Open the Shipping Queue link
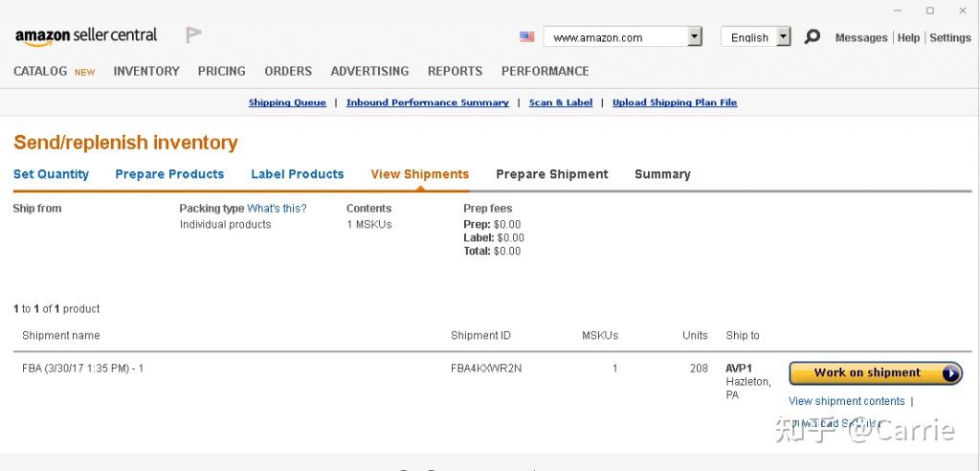This screenshot has width=980, height=471. pyautogui.click(x=287, y=102)
